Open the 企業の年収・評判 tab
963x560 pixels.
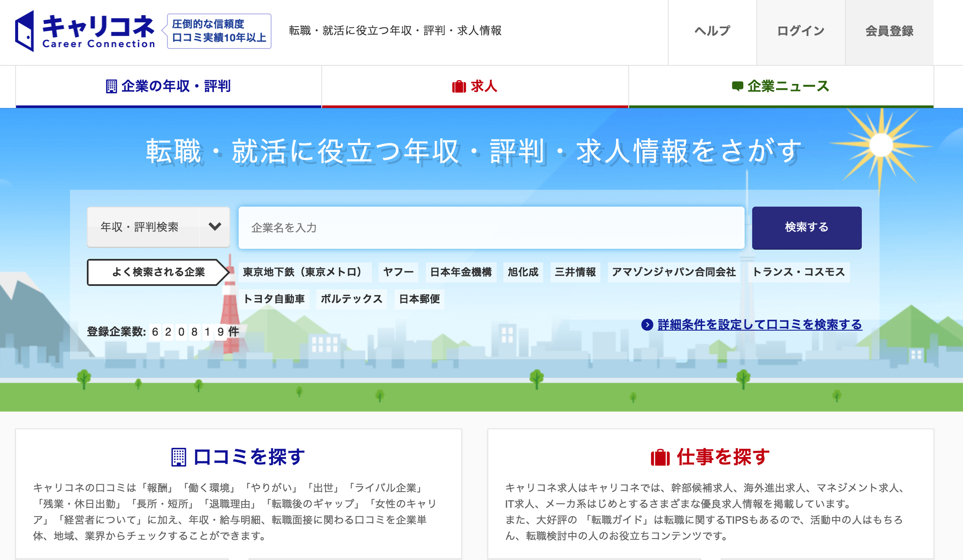(x=169, y=86)
